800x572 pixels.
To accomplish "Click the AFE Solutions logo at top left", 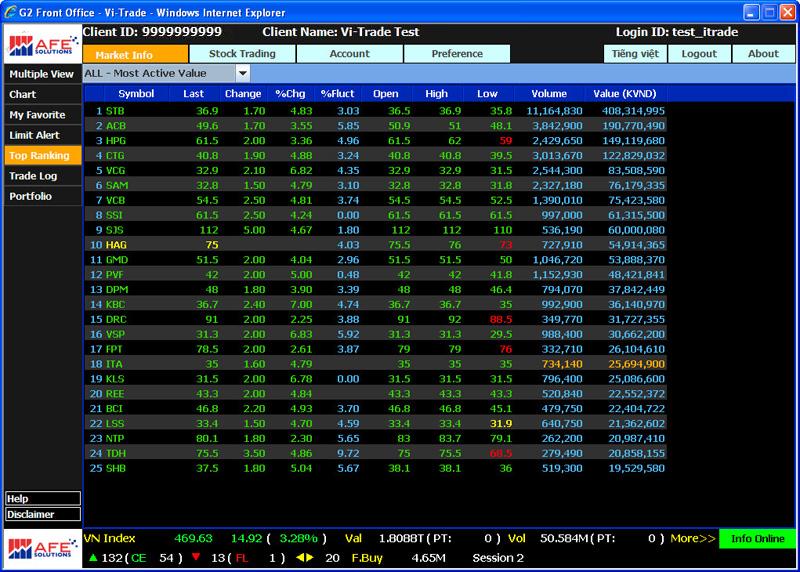I will [x=42, y=44].
